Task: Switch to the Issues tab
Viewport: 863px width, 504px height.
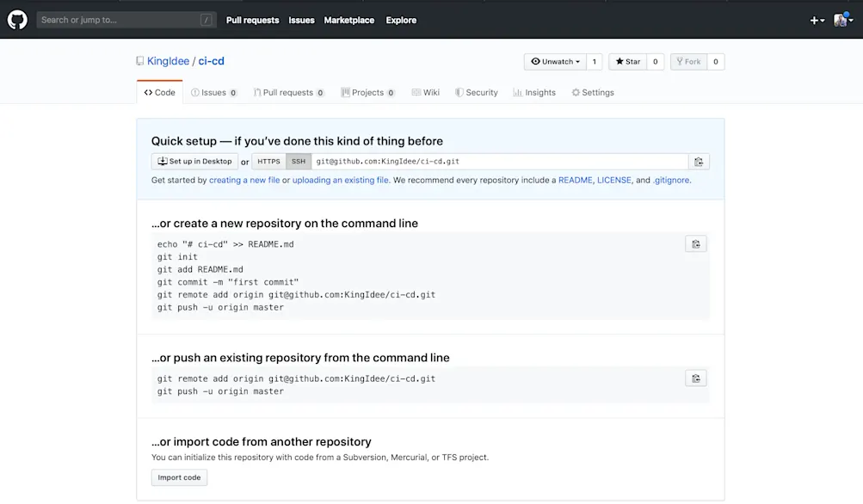Action: point(213,92)
